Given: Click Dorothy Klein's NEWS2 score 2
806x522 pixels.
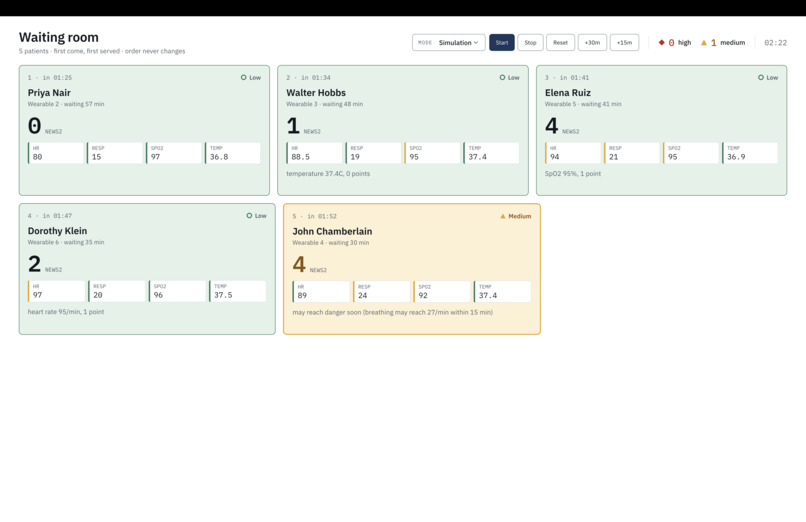Looking at the screenshot, I should (34, 264).
